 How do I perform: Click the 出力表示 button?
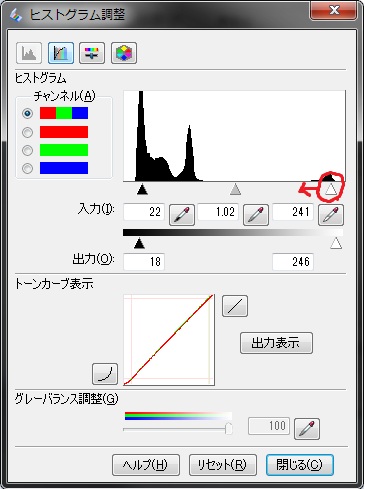(276, 343)
